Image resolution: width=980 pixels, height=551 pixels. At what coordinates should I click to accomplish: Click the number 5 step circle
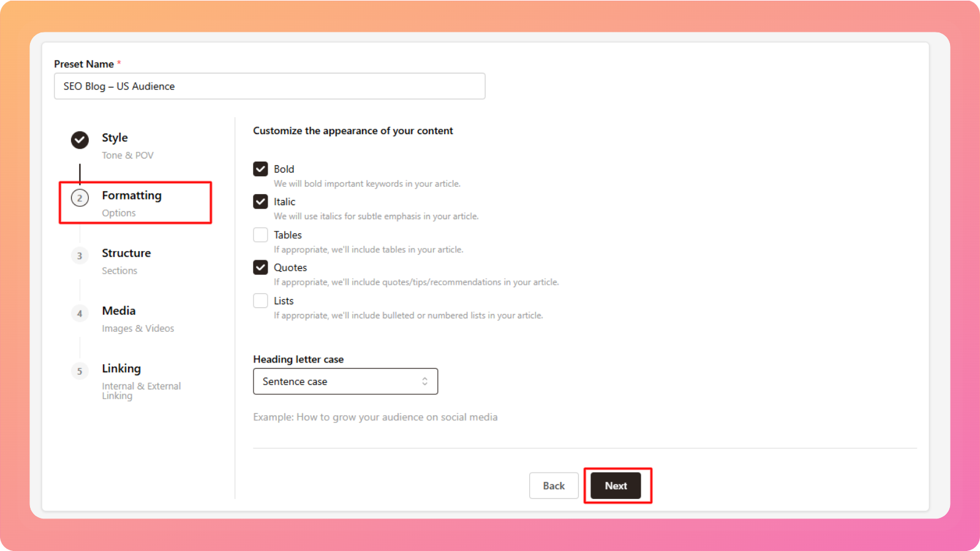pos(80,371)
